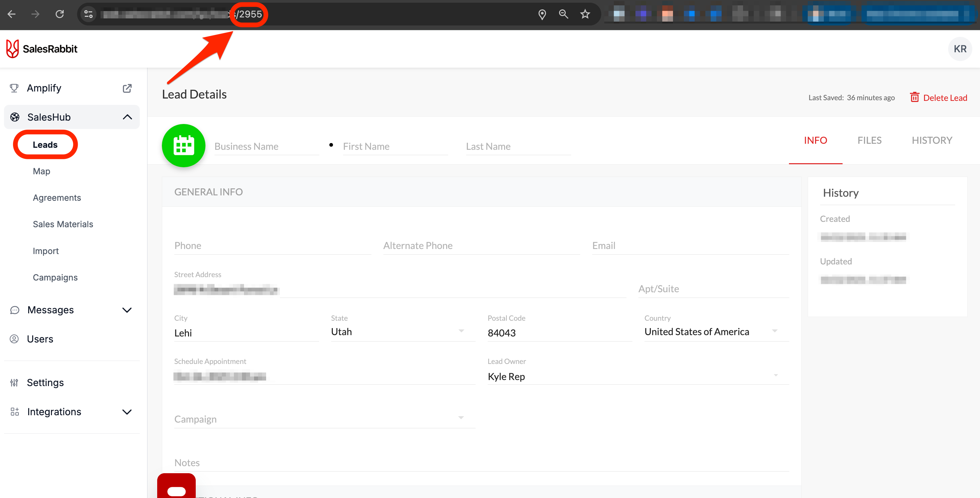Screen dimensions: 980x498
Task: Open Amplify external link icon
Action: [x=127, y=88]
